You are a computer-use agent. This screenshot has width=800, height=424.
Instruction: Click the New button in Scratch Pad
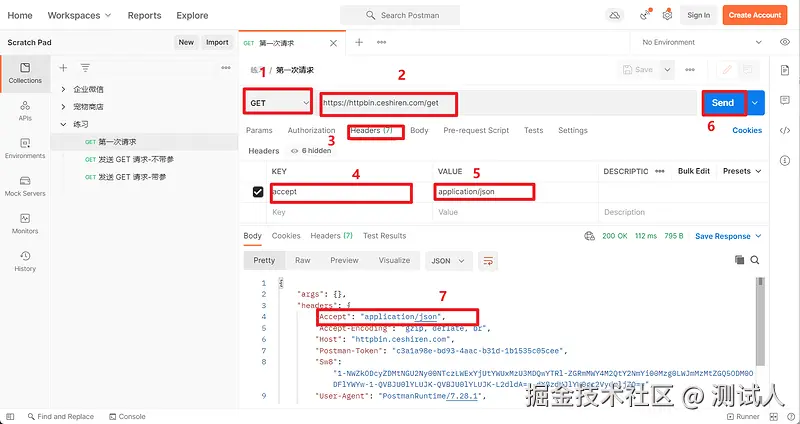click(186, 42)
